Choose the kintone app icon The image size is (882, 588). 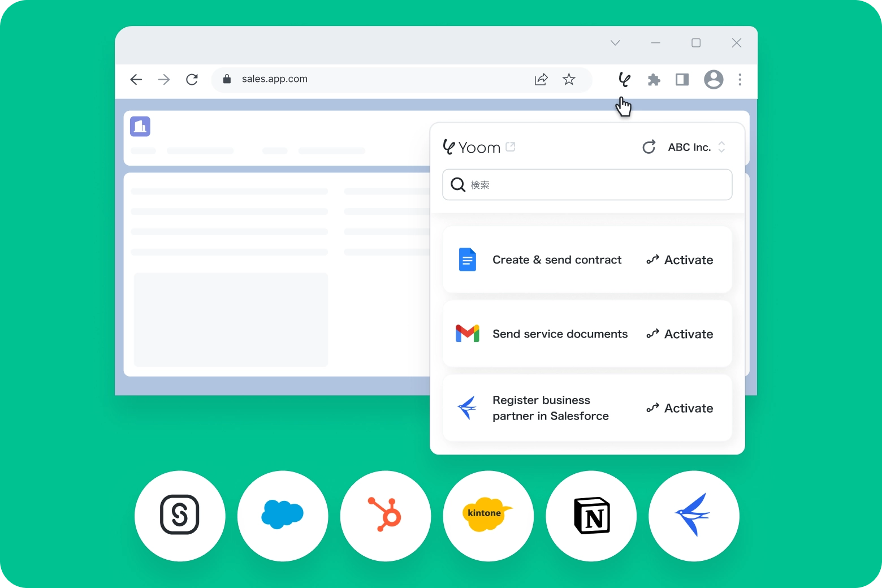click(x=488, y=516)
